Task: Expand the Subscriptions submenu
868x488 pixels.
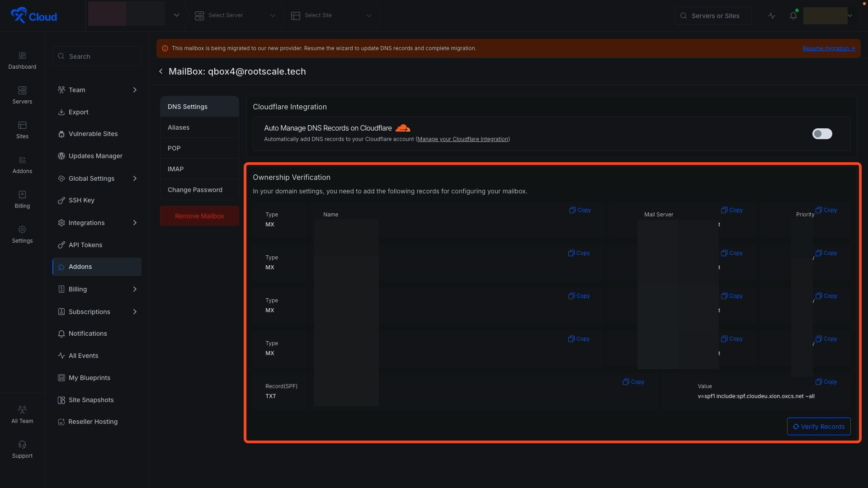Action: click(x=135, y=312)
